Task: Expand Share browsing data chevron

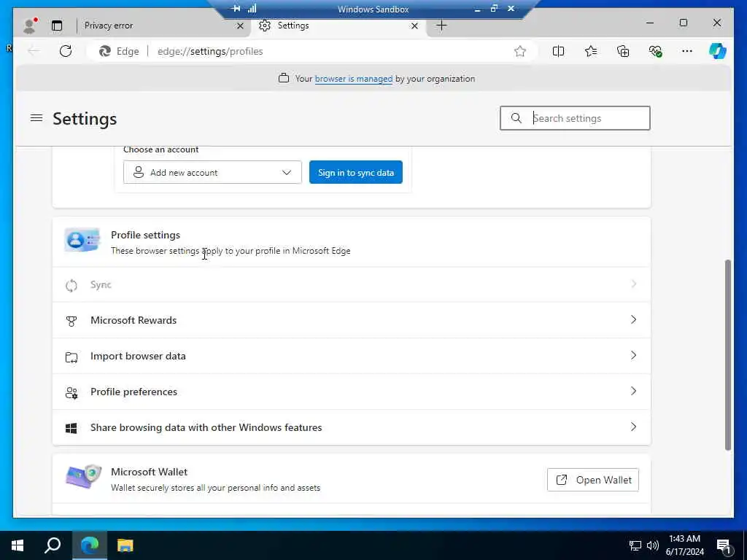Action: coord(633,427)
